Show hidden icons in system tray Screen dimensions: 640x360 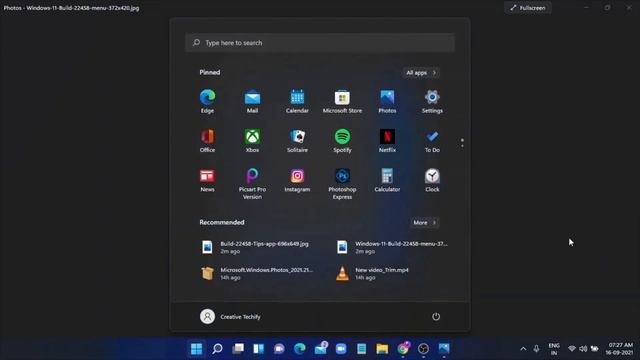pyautogui.click(x=523, y=349)
